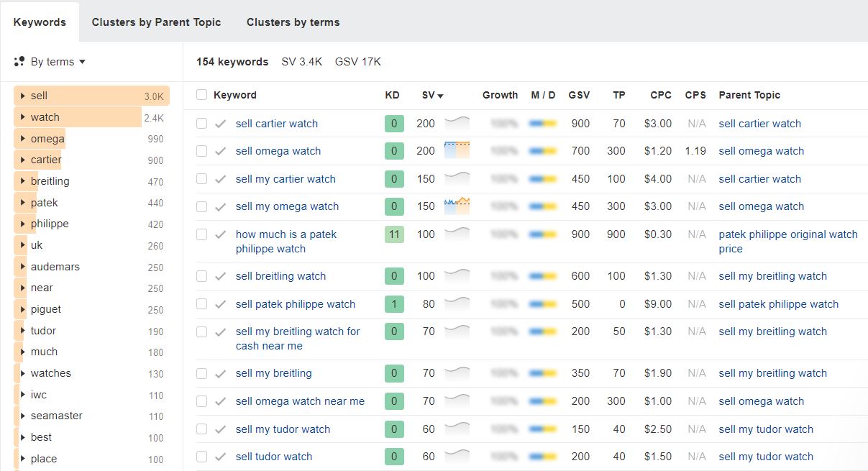The image size is (868, 471).
Task: Open the By terms dropdown
Action: [x=58, y=62]
